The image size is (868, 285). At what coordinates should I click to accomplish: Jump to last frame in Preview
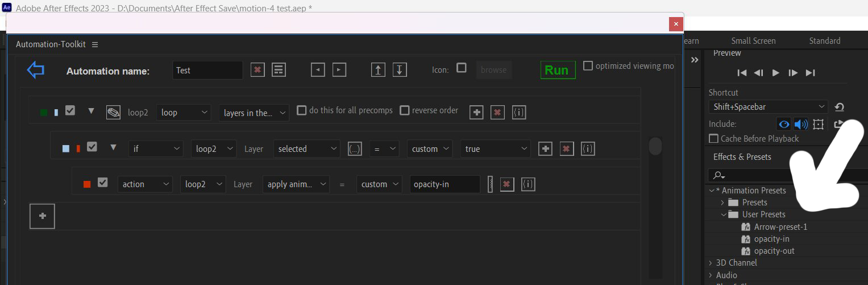click(x=811, y=73)
